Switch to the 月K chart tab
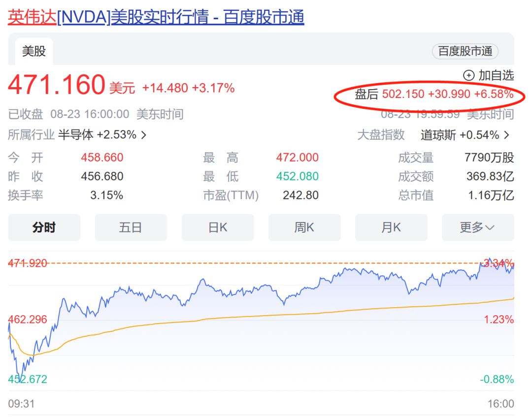The height and width of the screenshot is (418, 532). click(x=391, y=227)
